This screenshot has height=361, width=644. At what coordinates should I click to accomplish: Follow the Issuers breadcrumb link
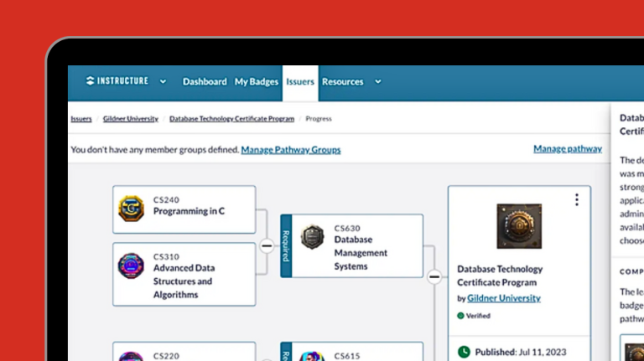(x=80, y=119)
